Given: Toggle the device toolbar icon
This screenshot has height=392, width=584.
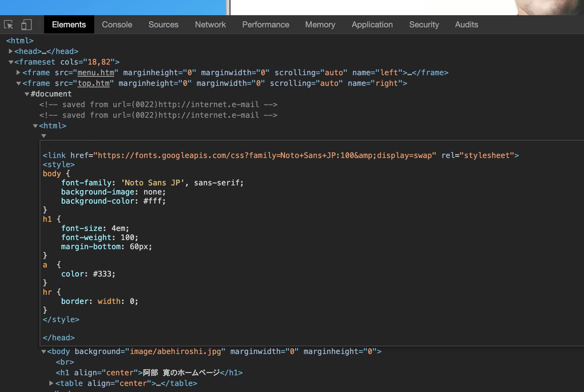Looking at the screenshot, I should click(26, 25).
